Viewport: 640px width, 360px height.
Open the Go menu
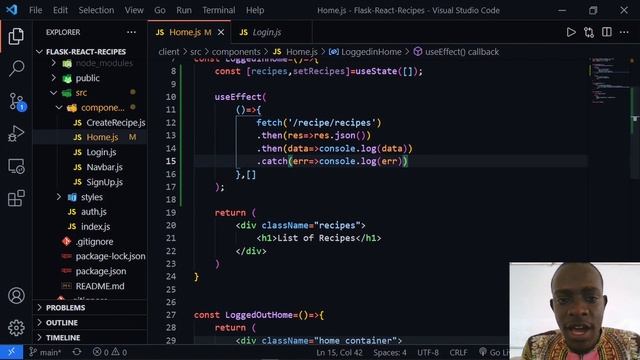click(160, 10)
